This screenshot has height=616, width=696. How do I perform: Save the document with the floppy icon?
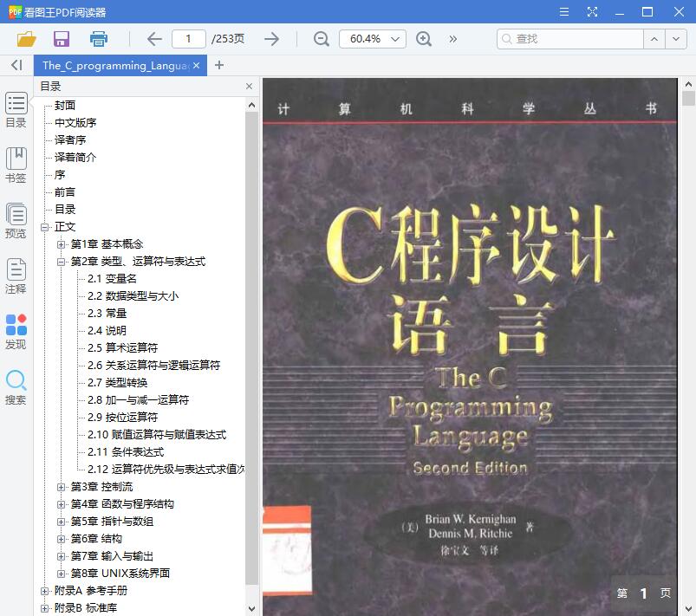62,39
